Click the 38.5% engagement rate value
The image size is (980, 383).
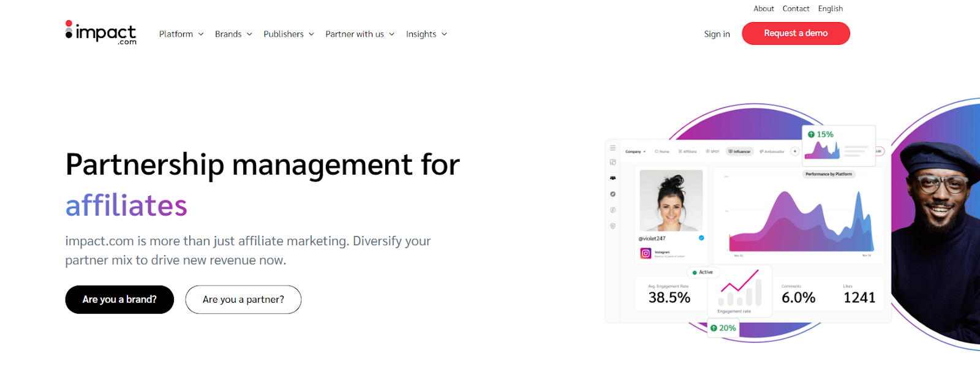pos(669,298)
